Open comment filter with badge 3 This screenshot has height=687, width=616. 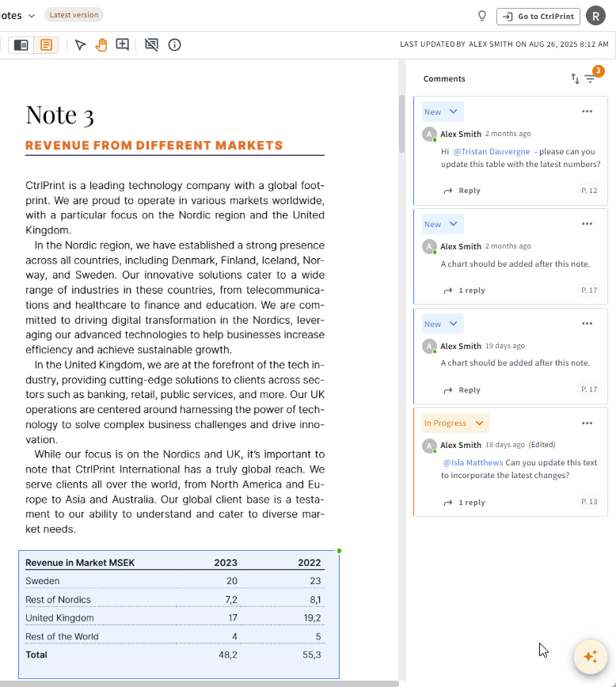pyautogui.click(x=591, y=78)
